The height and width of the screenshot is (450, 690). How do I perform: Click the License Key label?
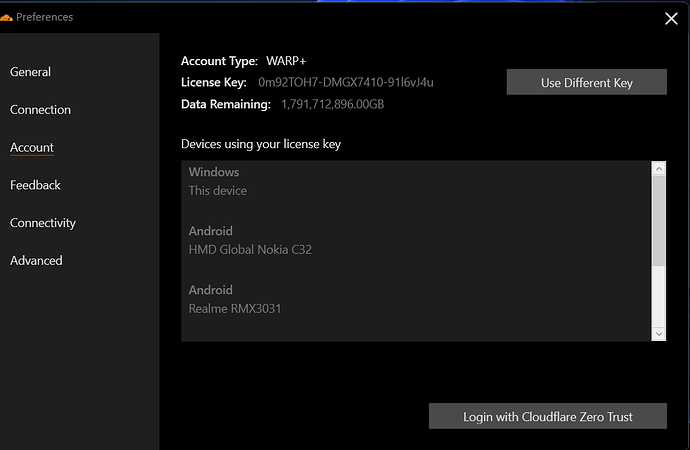[214, 82]
